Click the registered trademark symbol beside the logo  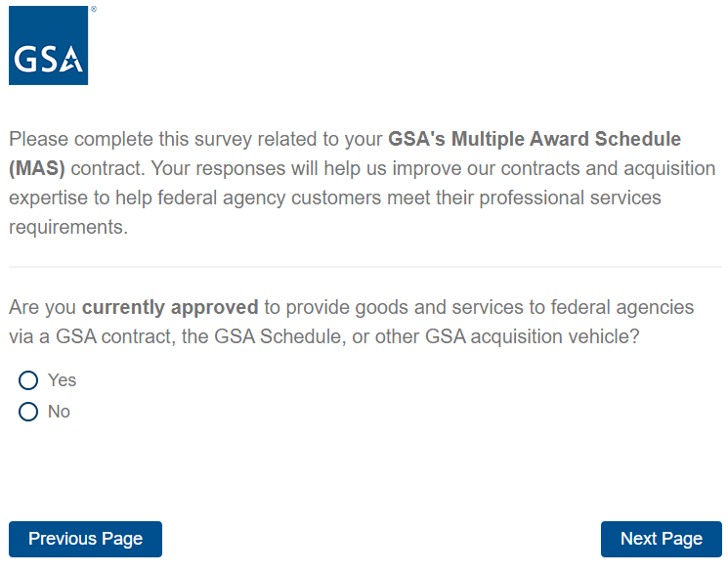tap(93, 9)
